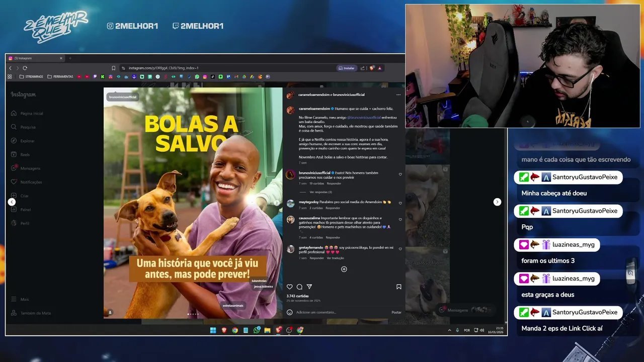644x362 pixels.
Task: Go to next post with right arrow
Action: (497, 202)
